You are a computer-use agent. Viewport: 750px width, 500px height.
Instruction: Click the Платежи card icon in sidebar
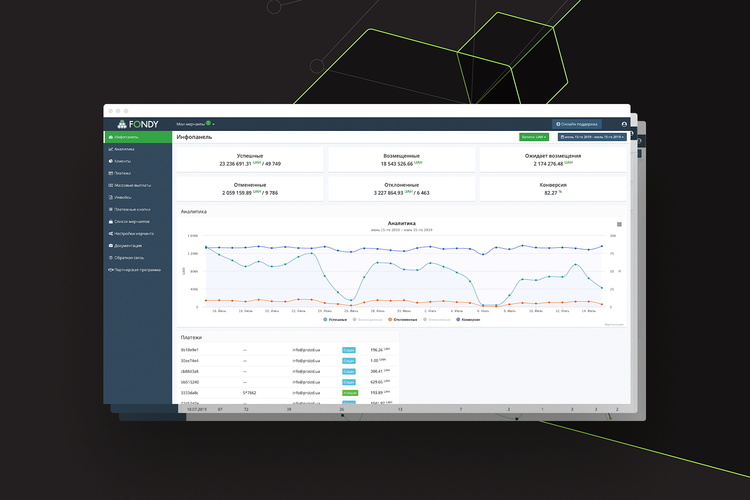[x=110, y=173]
